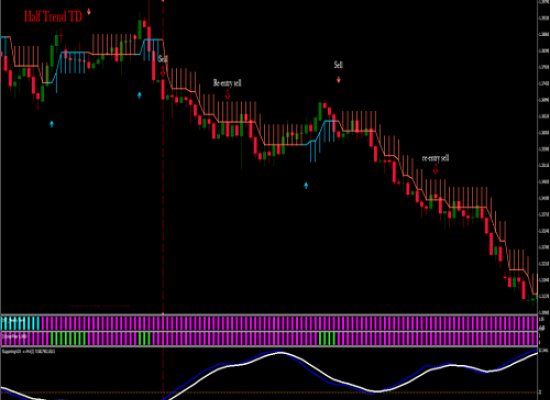Click the orange down arrow beside Half Trend TD title

click(89, 11)
